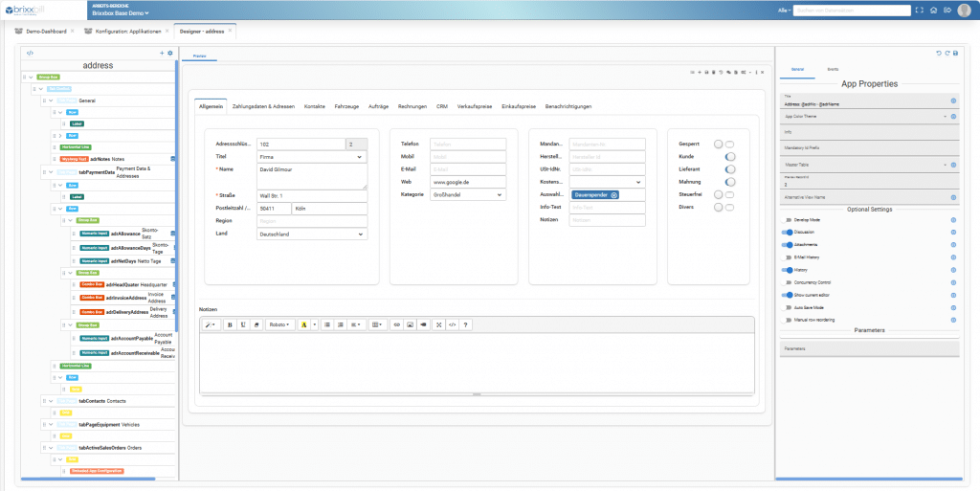This screenshot has width=980, height=491.
Task: Disable the Discussion option
Action: [787, 232]
